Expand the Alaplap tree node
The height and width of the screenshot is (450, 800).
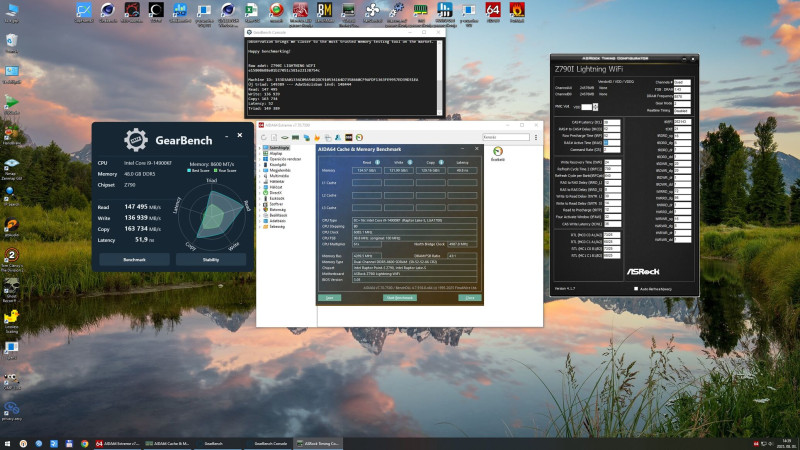click(260, 153)
